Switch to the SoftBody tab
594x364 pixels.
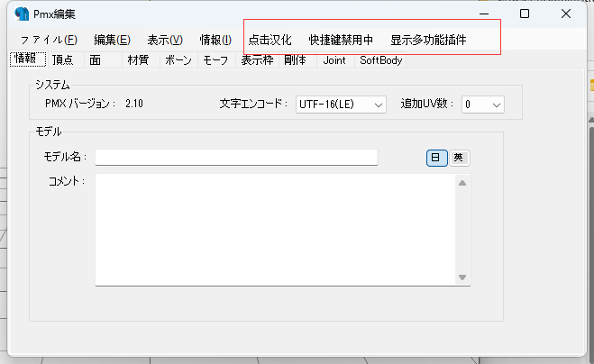tap(380, 60)
